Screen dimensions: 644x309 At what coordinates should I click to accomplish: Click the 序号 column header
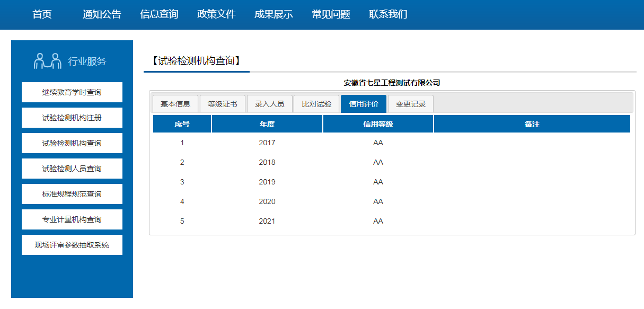182,124
